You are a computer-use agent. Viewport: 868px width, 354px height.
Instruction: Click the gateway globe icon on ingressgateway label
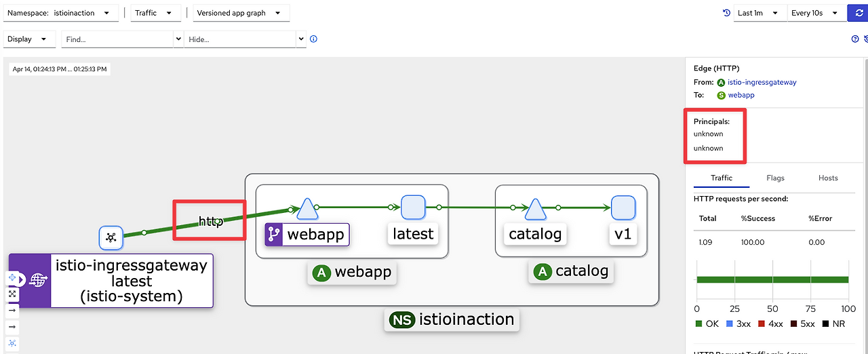(x=39, y=280)
